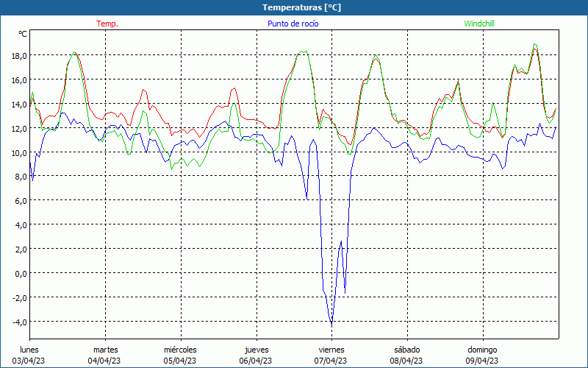This screenshot has width=588, height=368.
Task: Click the 'sábado' day label
Action: pos(407,350)
